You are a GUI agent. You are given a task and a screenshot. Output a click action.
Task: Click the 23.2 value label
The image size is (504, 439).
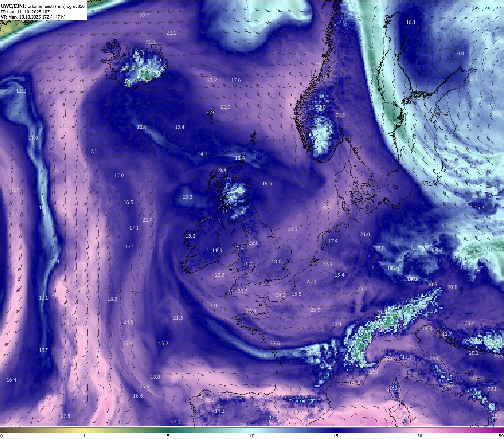coord(212,80)
